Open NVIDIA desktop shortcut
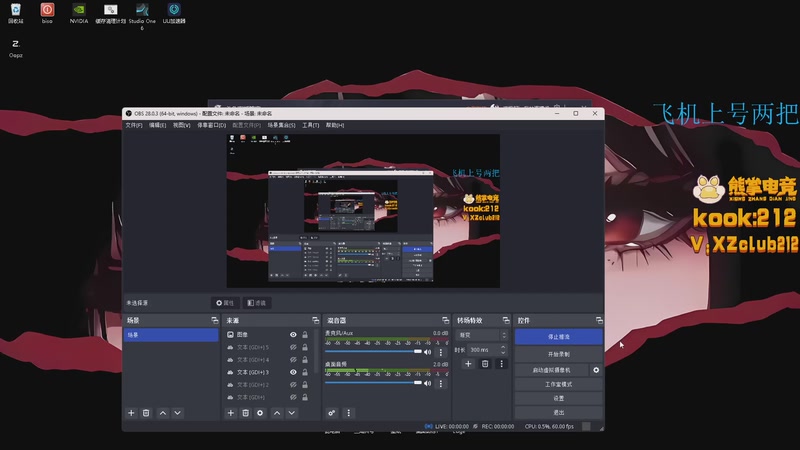800x450 pixels. [79, 13]
